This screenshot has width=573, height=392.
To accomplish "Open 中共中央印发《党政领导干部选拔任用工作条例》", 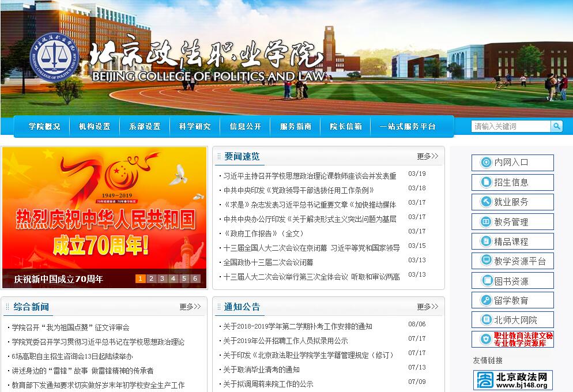I will [x=299, y=190].
